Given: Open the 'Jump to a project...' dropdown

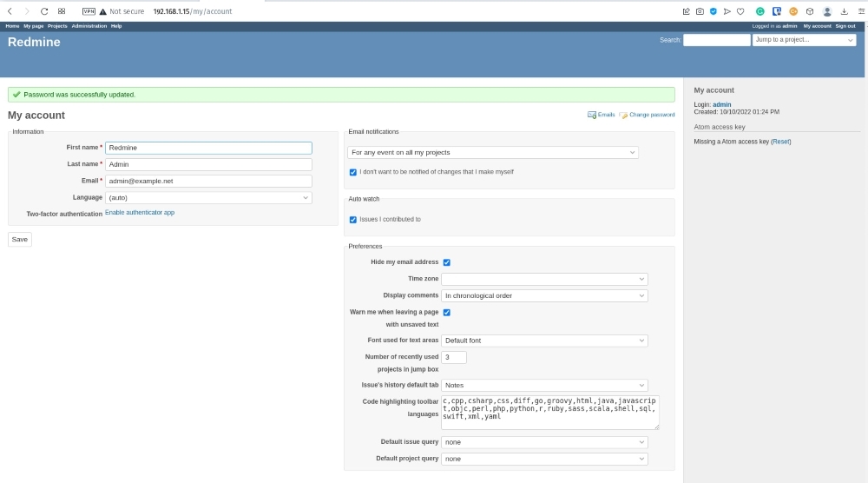Looking at the screenshot, I should click(804, 40).
